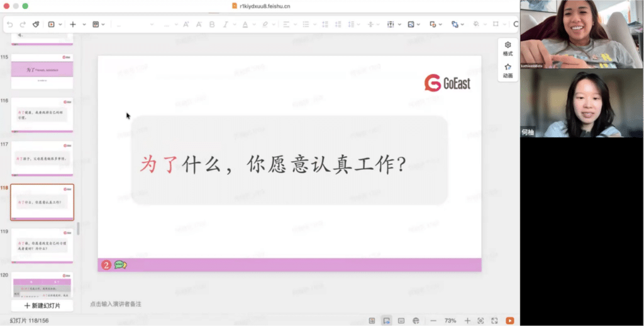Start slideshow from the toolbar play icon

52,25
